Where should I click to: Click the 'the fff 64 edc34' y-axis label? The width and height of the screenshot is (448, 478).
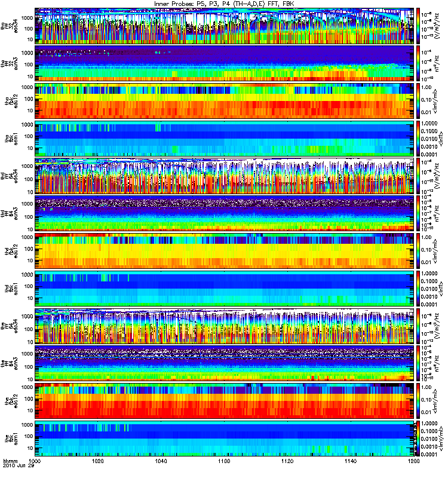(x=10, y=326)
